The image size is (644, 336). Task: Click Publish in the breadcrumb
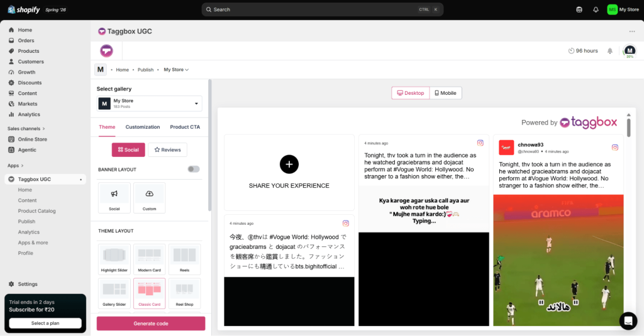145,70
